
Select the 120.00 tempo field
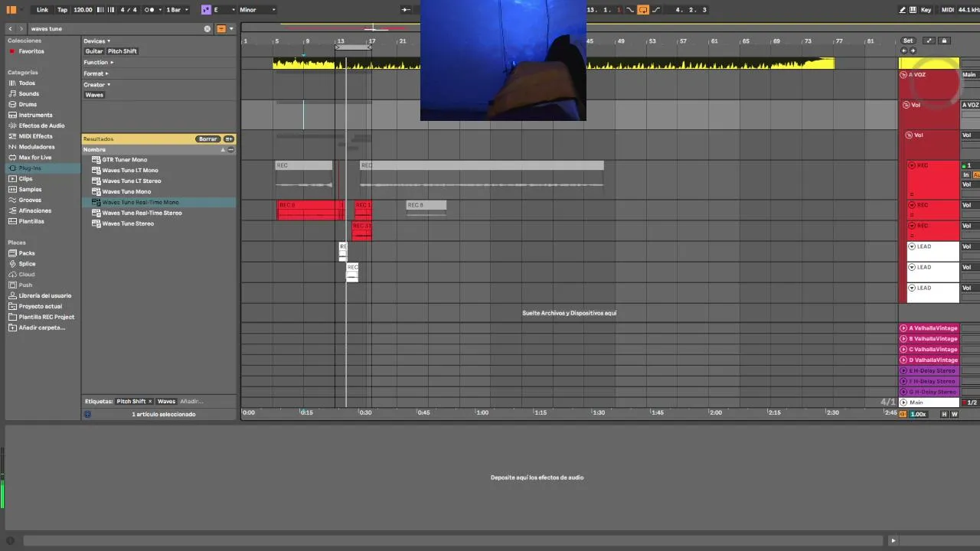(x=83, y=10)
